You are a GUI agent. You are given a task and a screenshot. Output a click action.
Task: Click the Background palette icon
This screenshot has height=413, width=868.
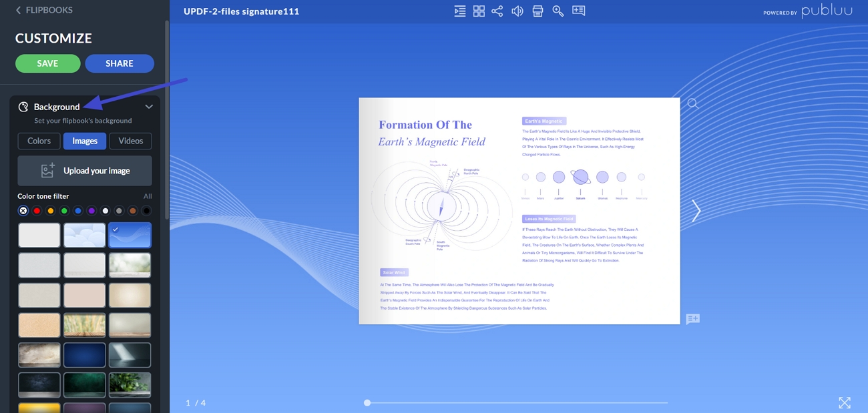pos(23,107)
